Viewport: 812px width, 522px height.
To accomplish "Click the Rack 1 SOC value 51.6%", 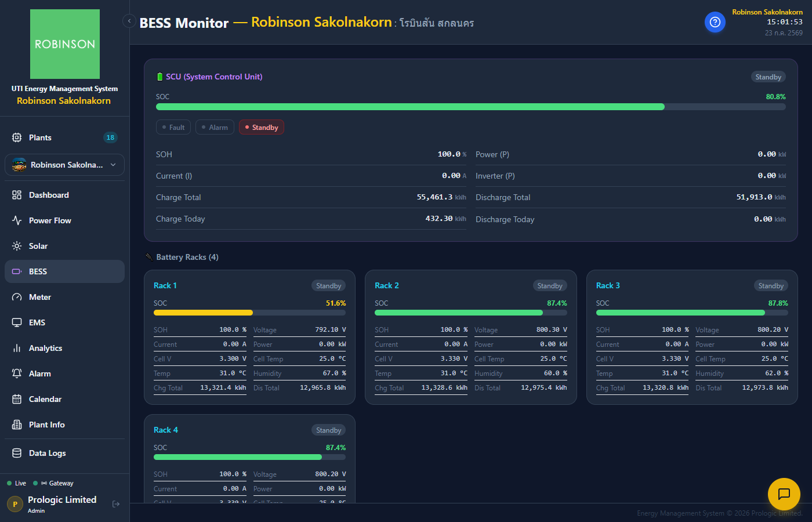I will pos(336,303).
